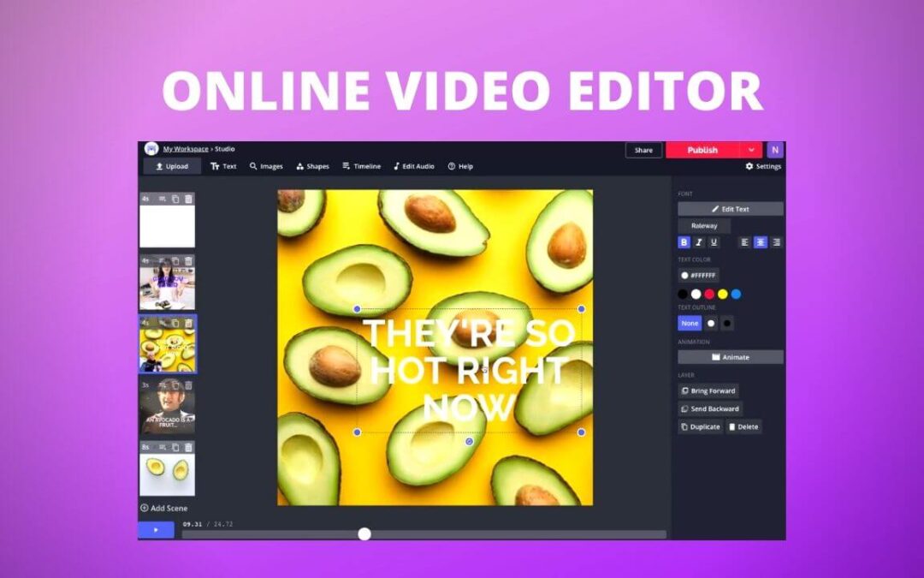This screenshot has width=924, height=578.
Task: Toggle italic formatting for the text
Action: coord(699,241)
